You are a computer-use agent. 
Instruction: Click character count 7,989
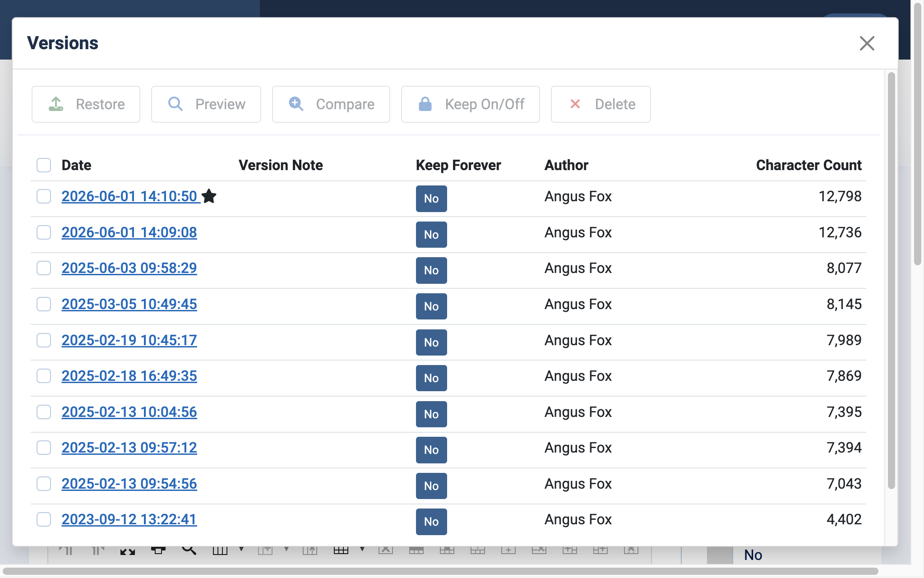pyautogui.click(x=844, y=340)
